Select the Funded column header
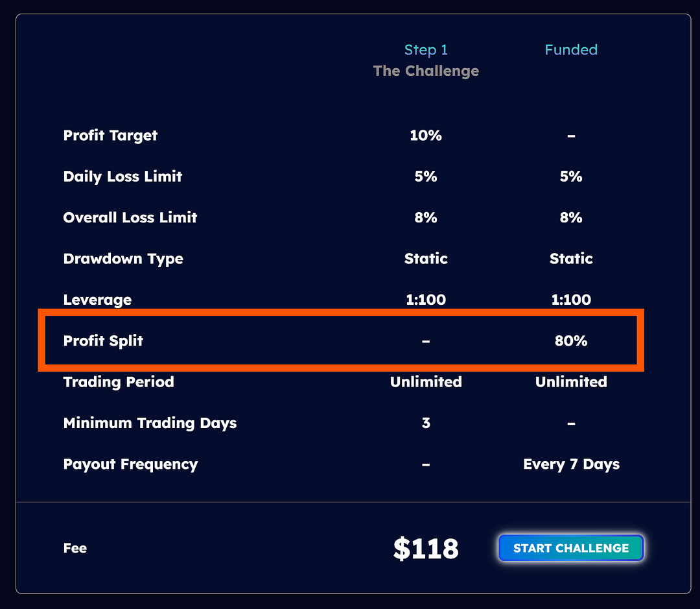The image size is (700, 609). tap(571, 49)
